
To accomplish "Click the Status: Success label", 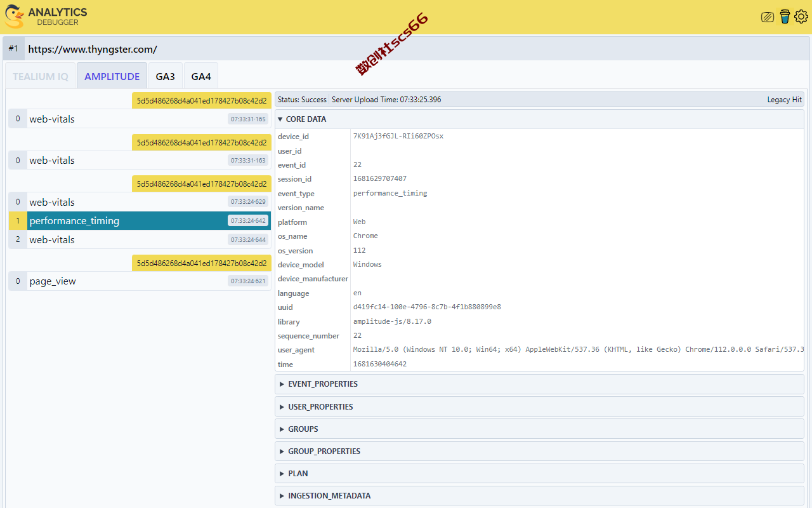I will click(x=302, y=100).
